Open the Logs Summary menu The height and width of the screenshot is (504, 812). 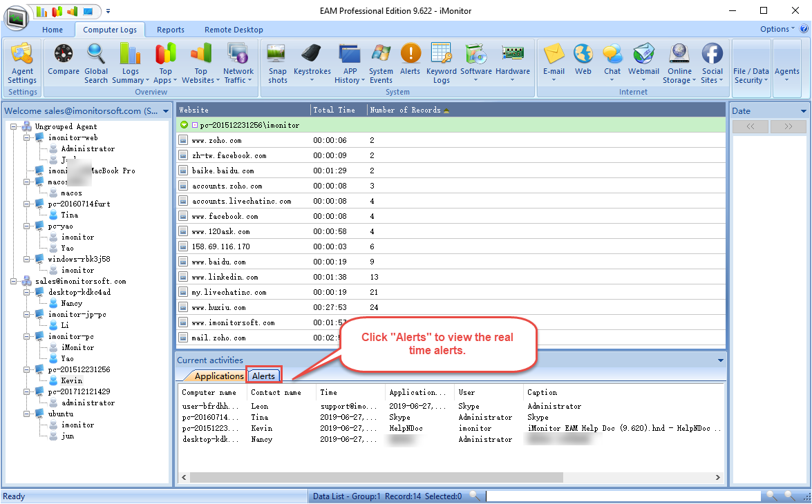[x=131, y=64]
